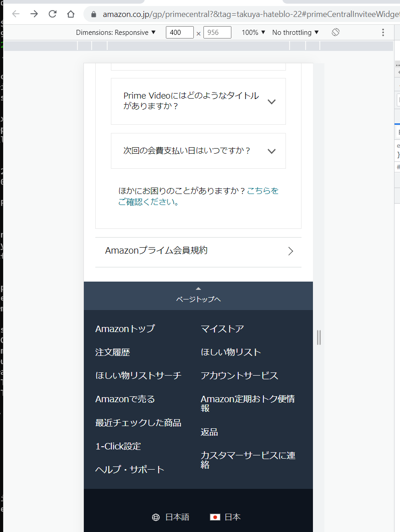Open the 注文履歴 footer link
400x532 pixels.
113,352
